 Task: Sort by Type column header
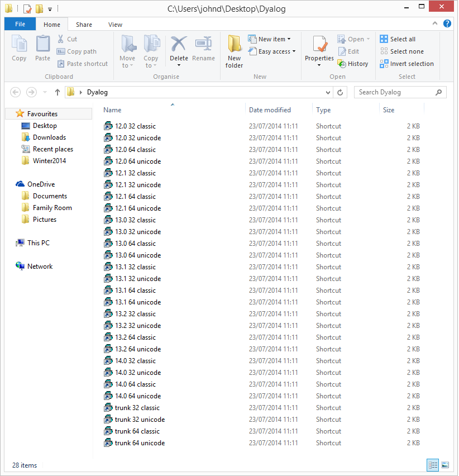[323, 110]
